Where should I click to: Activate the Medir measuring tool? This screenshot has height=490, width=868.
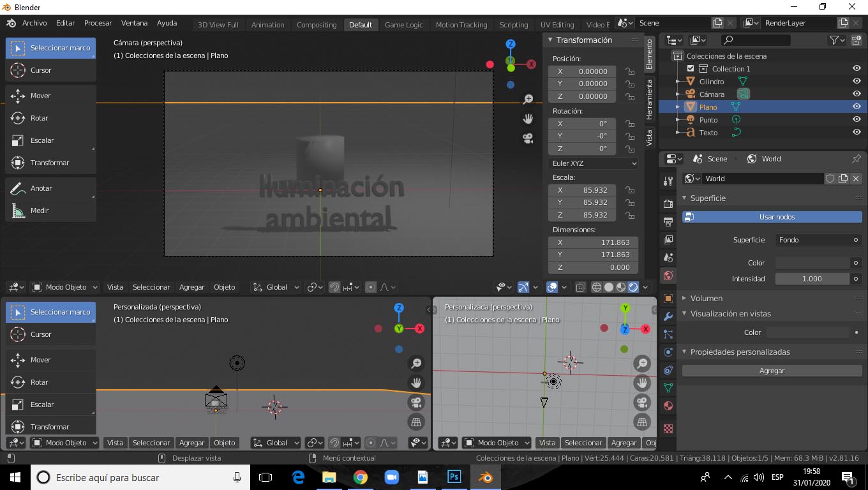click(x=51, y=211)
